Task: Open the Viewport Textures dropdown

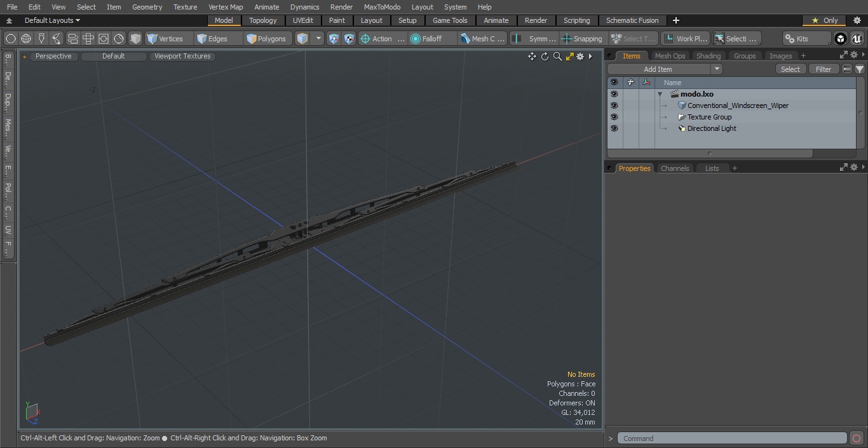Action: click(182, 56)
